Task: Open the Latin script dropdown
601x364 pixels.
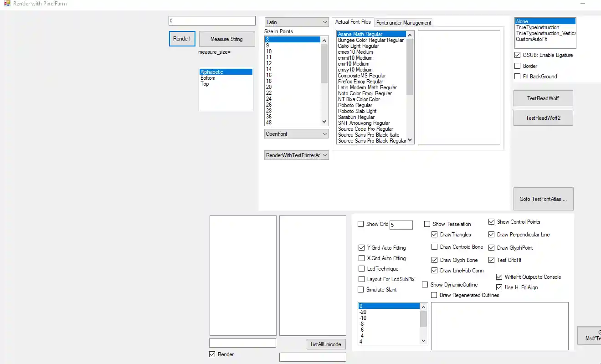Action: 296,22
